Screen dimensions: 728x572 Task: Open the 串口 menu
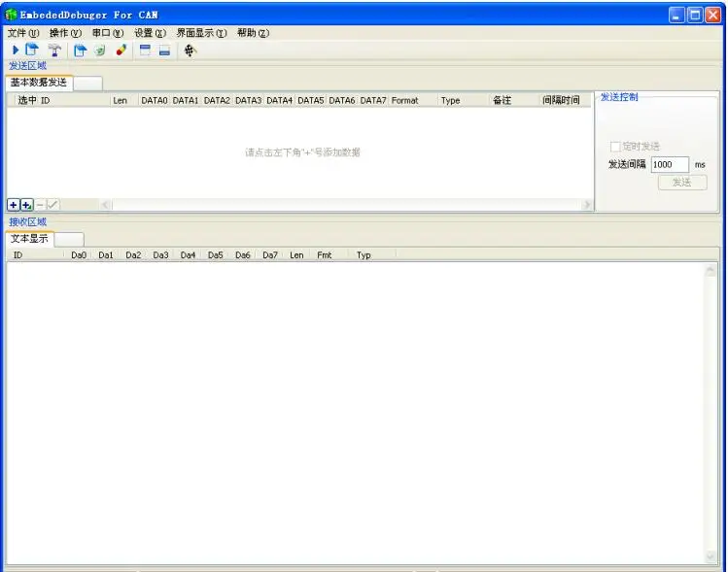pyautogui.click(x=108, y=33)
